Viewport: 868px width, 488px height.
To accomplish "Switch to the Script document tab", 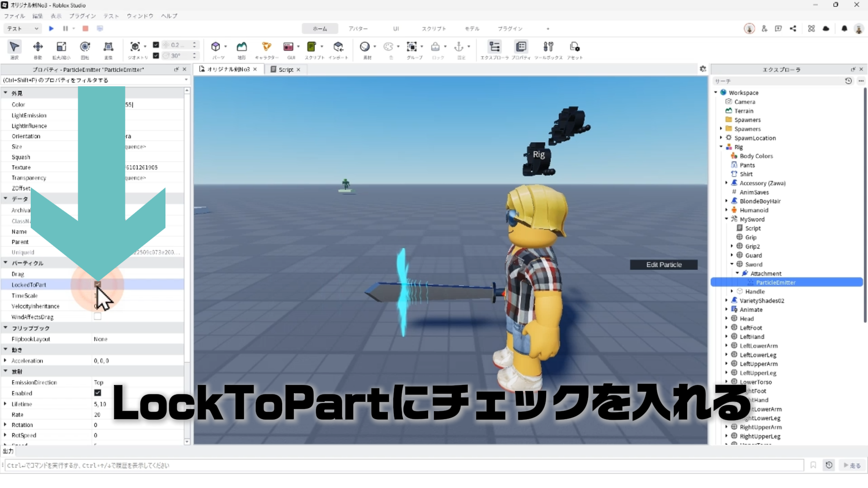I will [x=285, y=70].
